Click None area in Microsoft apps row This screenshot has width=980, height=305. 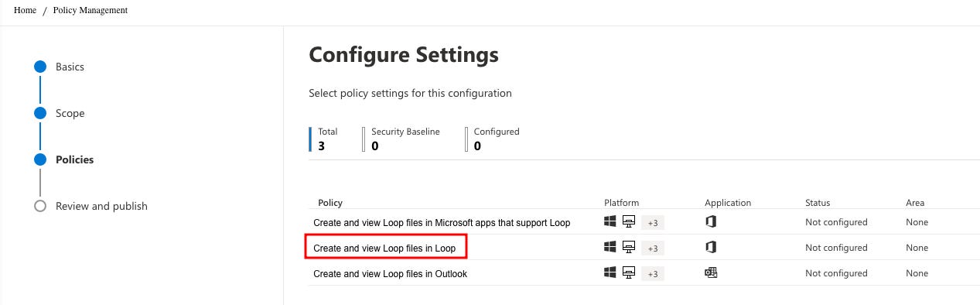[917, 222]
